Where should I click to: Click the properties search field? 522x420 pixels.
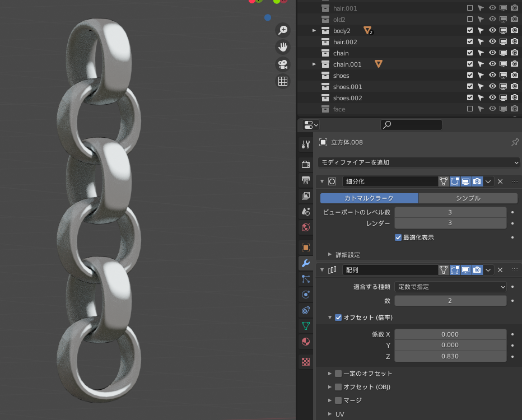(x=411, y=125)
